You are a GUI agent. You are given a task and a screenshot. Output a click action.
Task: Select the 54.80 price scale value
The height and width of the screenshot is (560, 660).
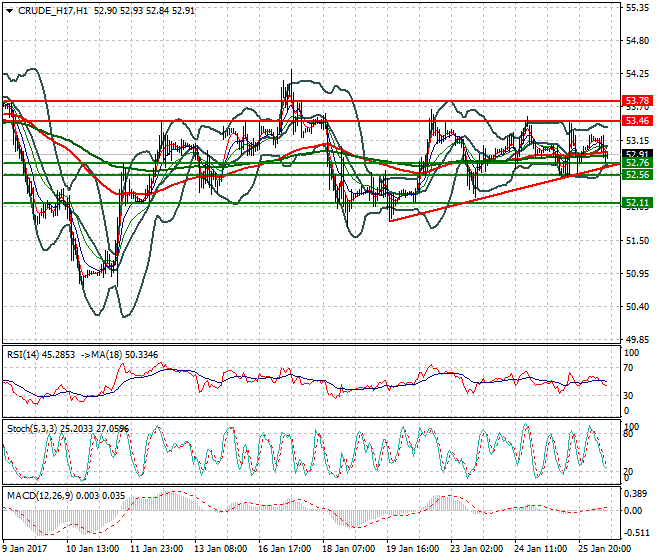637,41
